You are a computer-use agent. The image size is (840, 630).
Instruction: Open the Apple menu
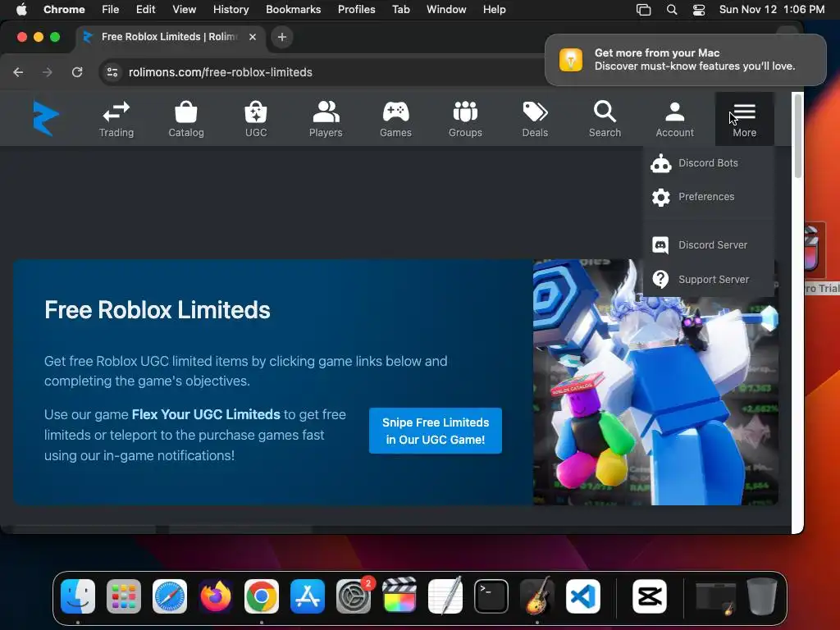[21, 9]
